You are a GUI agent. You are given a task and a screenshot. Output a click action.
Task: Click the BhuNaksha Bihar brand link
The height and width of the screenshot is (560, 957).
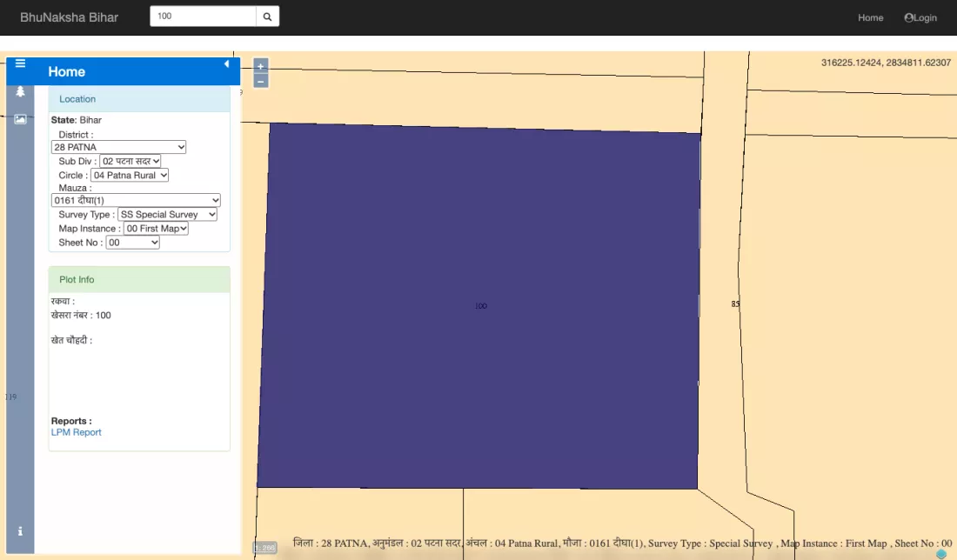click(69, 17)
